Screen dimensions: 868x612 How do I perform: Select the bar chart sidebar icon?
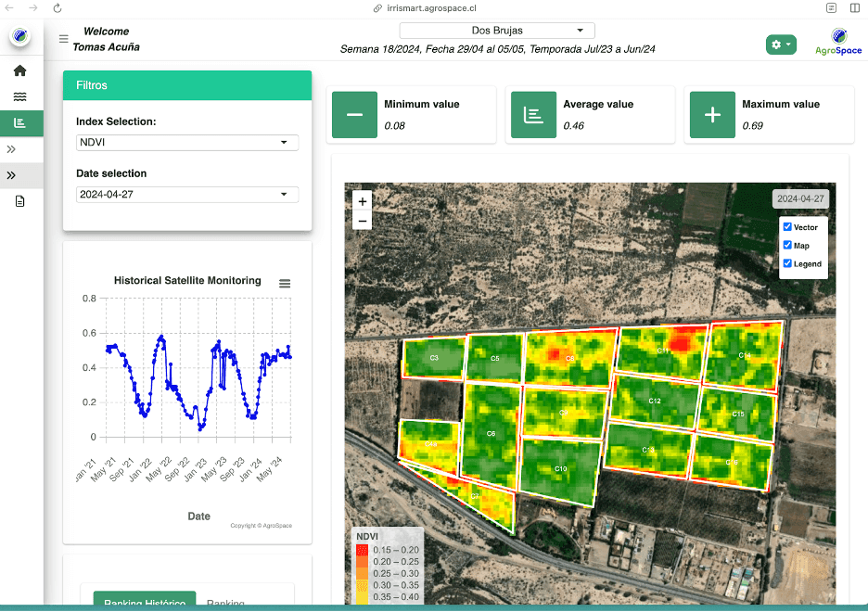coord(19,122)
